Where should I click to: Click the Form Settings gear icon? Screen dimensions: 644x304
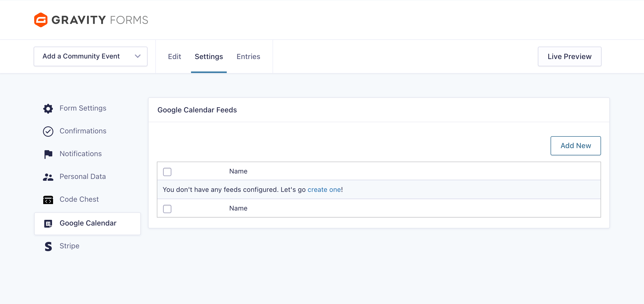click(48, 108)
